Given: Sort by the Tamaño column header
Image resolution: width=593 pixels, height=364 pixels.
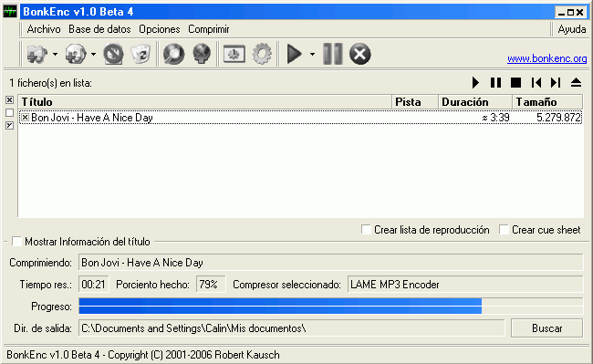Looking at the screenshot, I should [547, 102].
